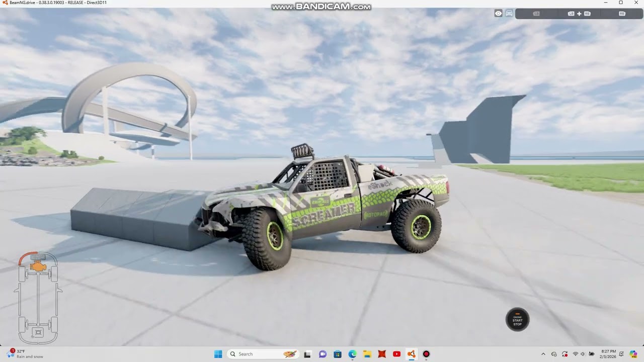Click the sync tray icon with red dot

pos(565,354)
